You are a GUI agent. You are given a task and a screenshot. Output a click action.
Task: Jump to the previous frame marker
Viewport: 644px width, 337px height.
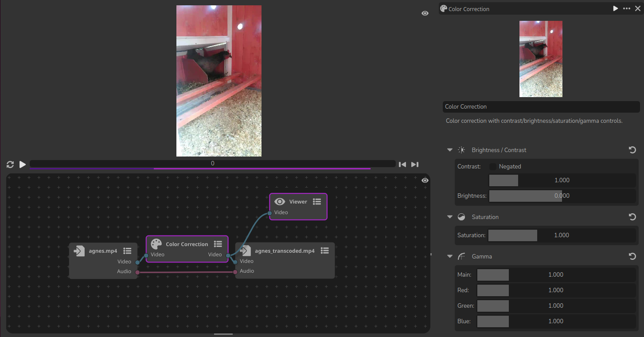[x=402, y=165]
